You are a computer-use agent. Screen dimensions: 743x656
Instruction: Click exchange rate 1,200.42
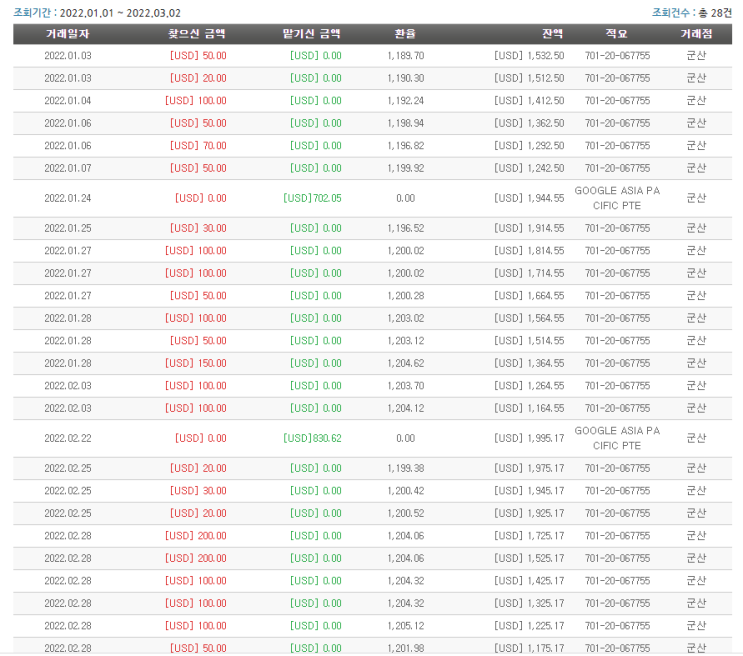406,491
